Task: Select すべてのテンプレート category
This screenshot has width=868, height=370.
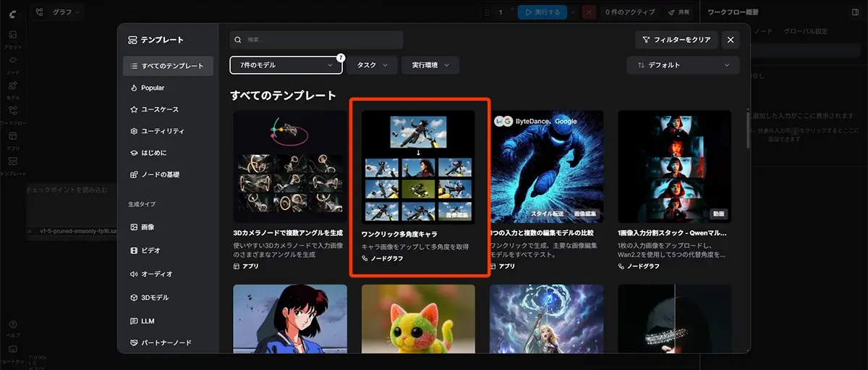Action: pyautogui.click(x=168, y=66)
